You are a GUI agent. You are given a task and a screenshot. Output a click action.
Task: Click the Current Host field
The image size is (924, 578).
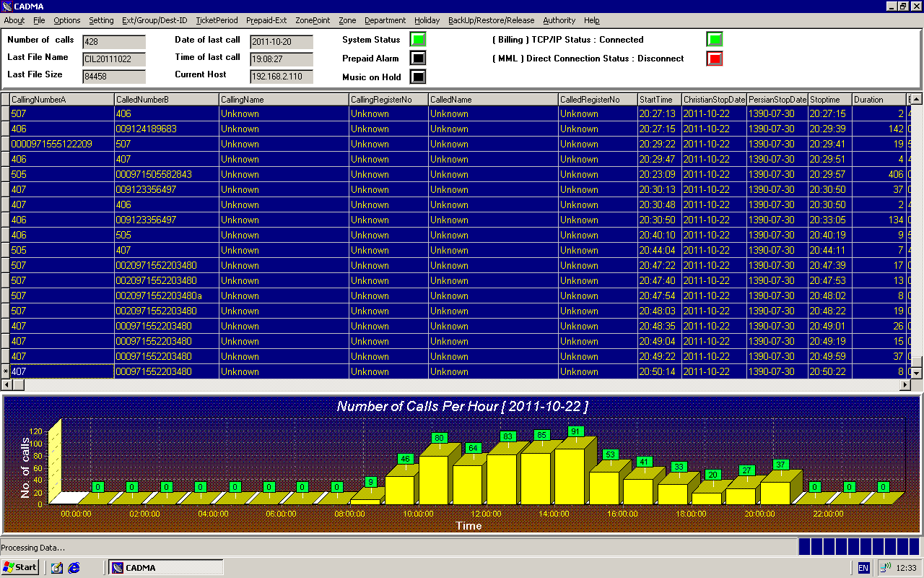282,77
